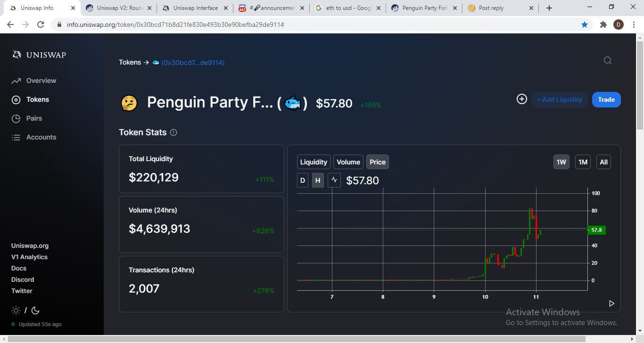The width and height of the screenshot is (644, 343).
Task: Switch to light theme sun icon
Action: click(16, 310)
